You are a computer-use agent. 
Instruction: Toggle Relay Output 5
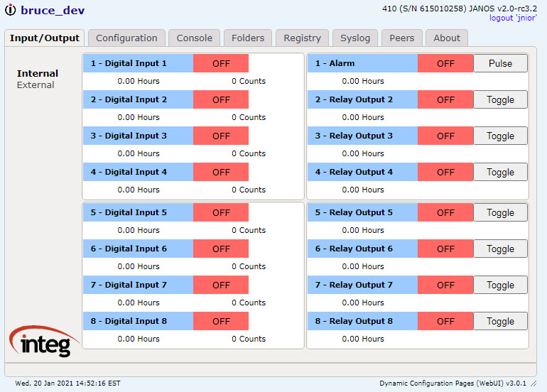[x=500, y=213]
